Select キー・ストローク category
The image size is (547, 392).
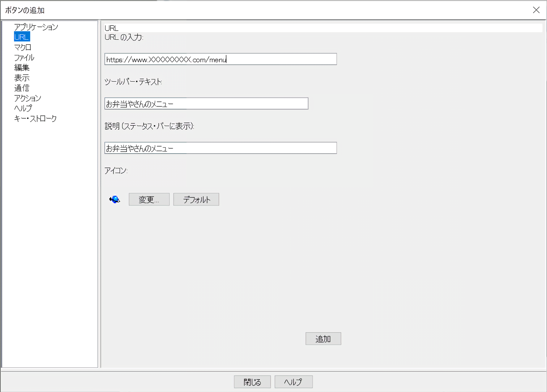[35, 118]
